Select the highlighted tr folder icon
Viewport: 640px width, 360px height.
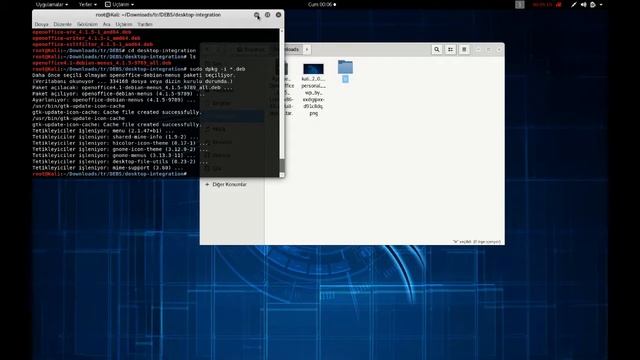345,67
